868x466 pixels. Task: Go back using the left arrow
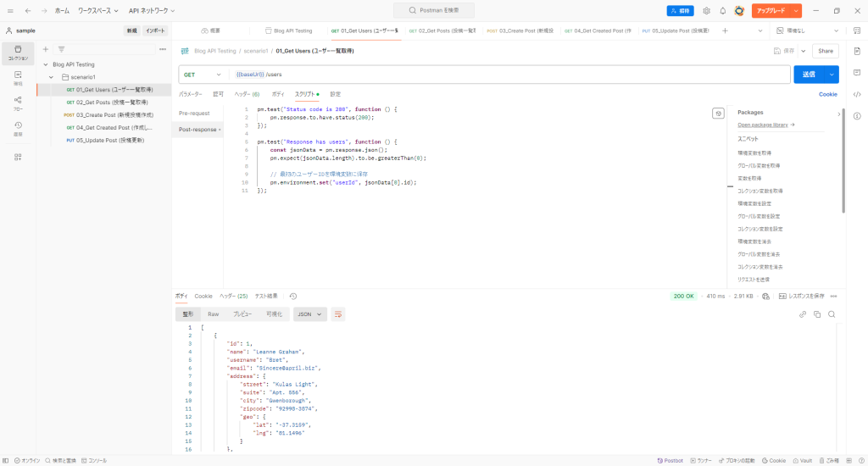[28, 10]
